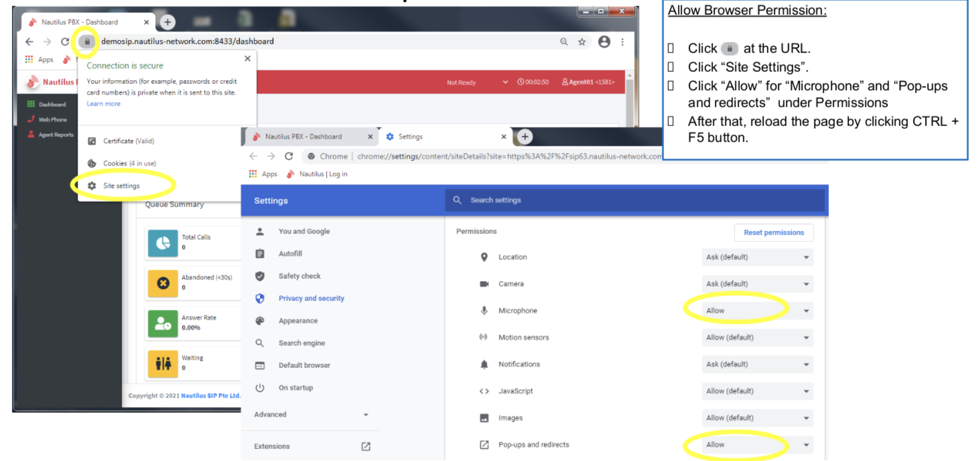Click the Waiting card icon
This screenshot has width=980, height=461.
[163, 364]
